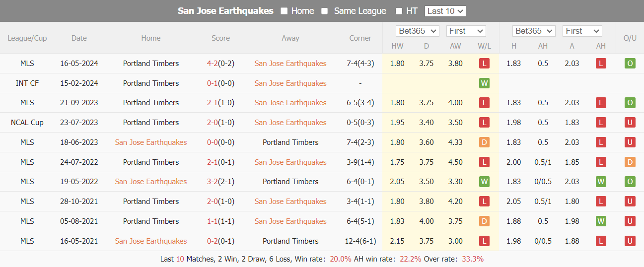Click San Jose Earthquakes in the 19-05-2022 row
Image resolution: width=644 pixels, height=267 pixels.
click(151, 182)
